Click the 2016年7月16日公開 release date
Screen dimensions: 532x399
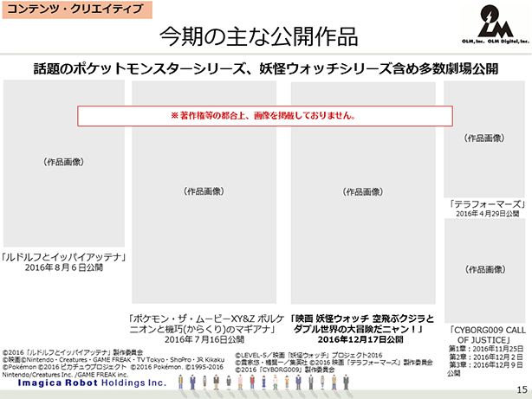pos(204,339)
